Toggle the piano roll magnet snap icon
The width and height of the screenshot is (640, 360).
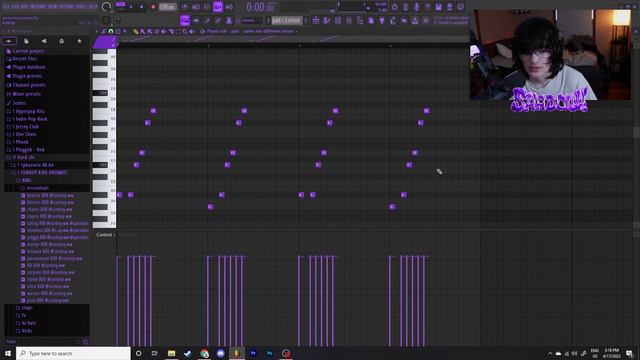(x=111, y=31)
